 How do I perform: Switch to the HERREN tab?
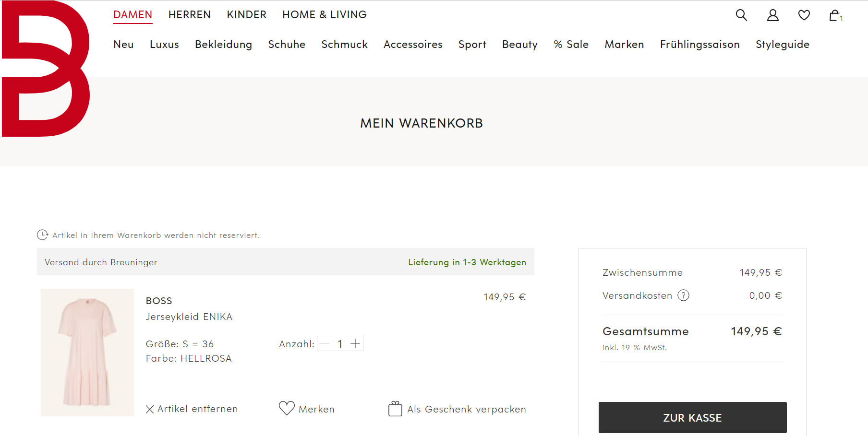190,15
